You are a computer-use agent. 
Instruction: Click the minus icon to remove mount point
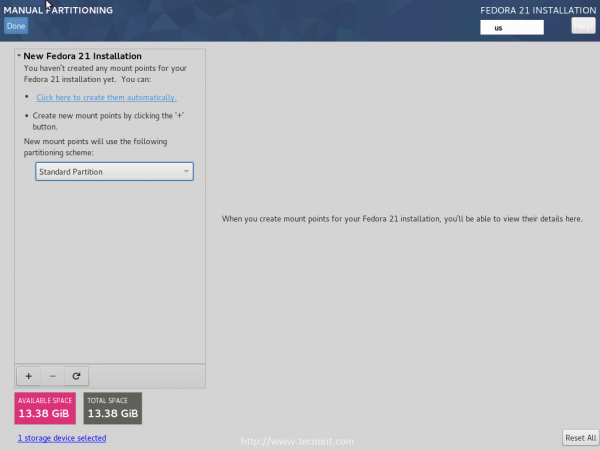tap(52, 376)
